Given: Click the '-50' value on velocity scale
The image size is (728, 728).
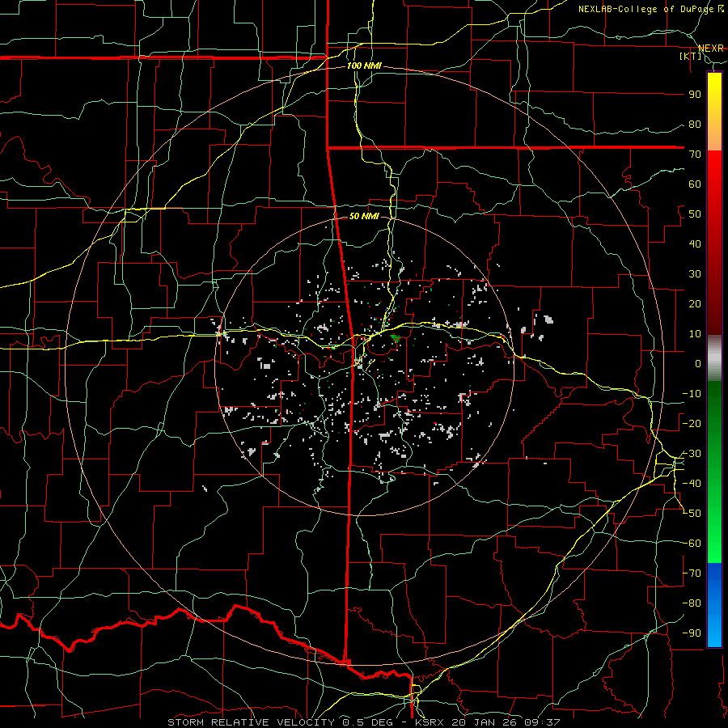Looking at the screenshot, I should [692, 514].
